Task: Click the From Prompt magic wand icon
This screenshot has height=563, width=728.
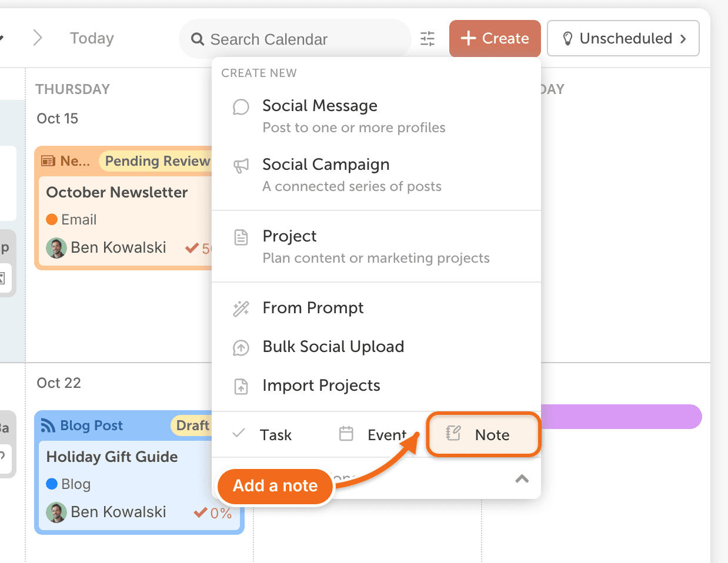Action: pos(241,309)
